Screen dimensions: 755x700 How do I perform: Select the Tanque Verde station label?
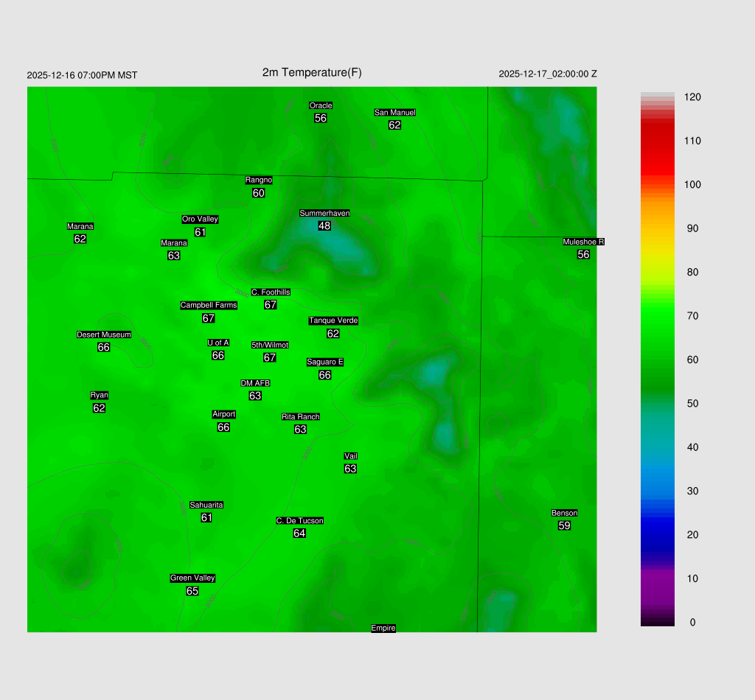(x=333, y=321)
